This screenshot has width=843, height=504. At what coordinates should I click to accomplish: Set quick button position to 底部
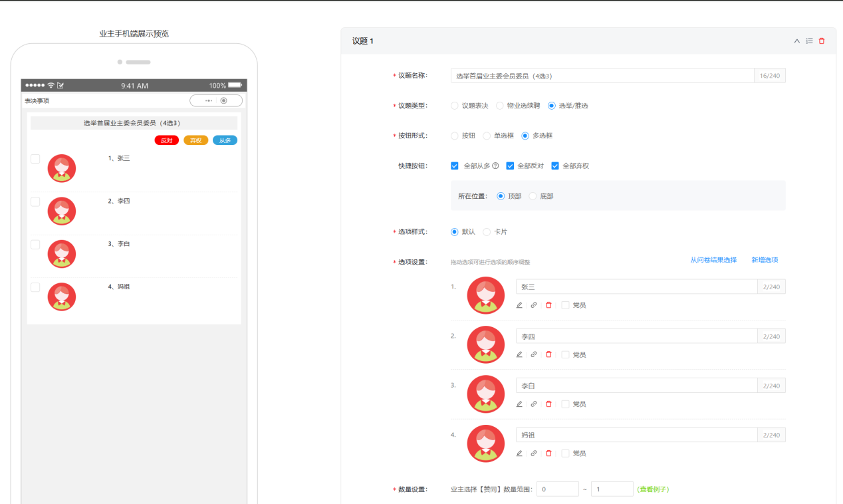click(x=533, y=196)
